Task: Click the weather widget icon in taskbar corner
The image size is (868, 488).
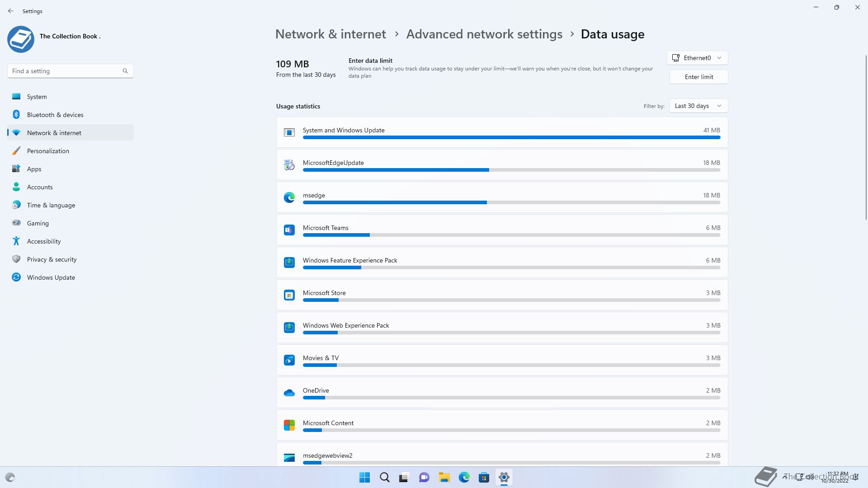Action: tap(10, 477)
